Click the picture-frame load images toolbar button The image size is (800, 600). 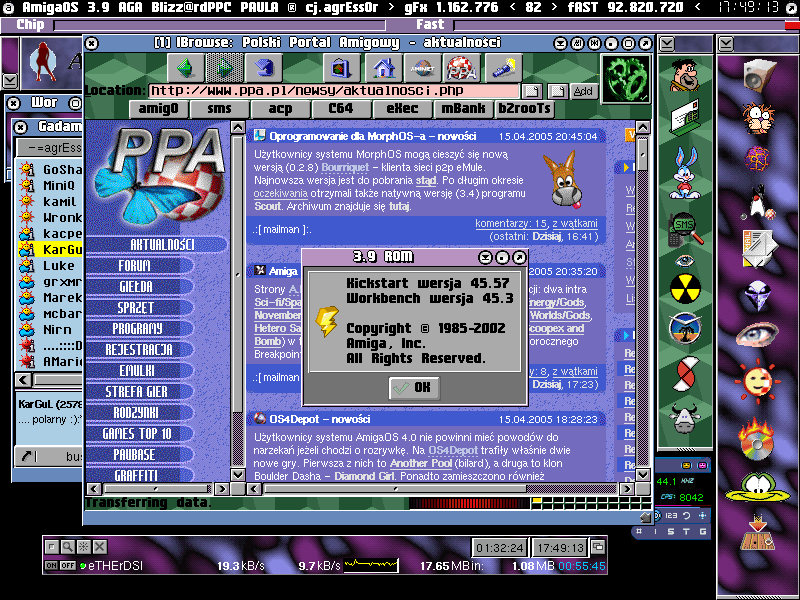click(x=342, y=68)
